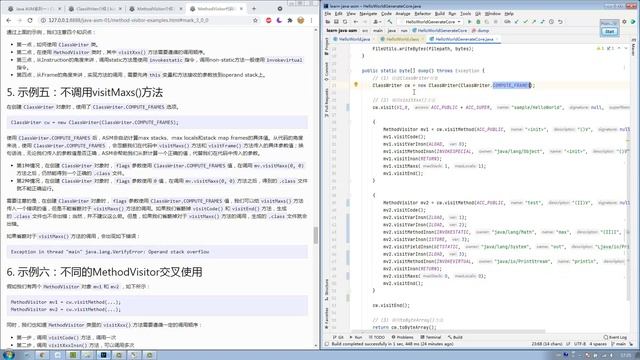This screenshot has height=360, width=640.
Task: Click Save All toolbar icon in IntelliJ
Action: click(336, 22)
